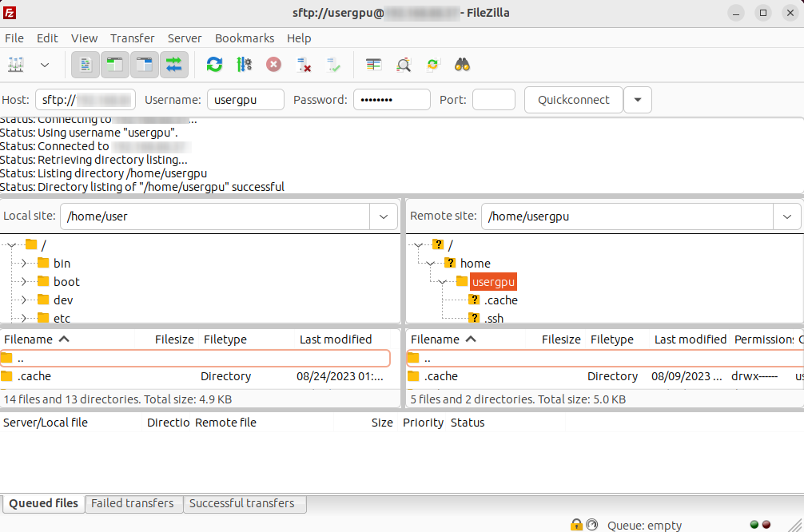Viewport: 804px width, 532px height.
Task: Open the View menu
Action: coord(84,38)
